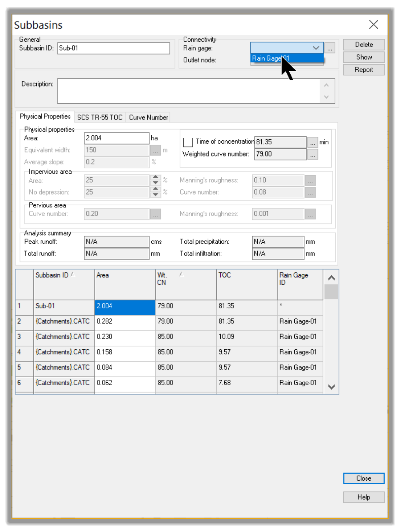
Task: Select Rain Gage-01 from the dropdown list
Action: point(287,59)
